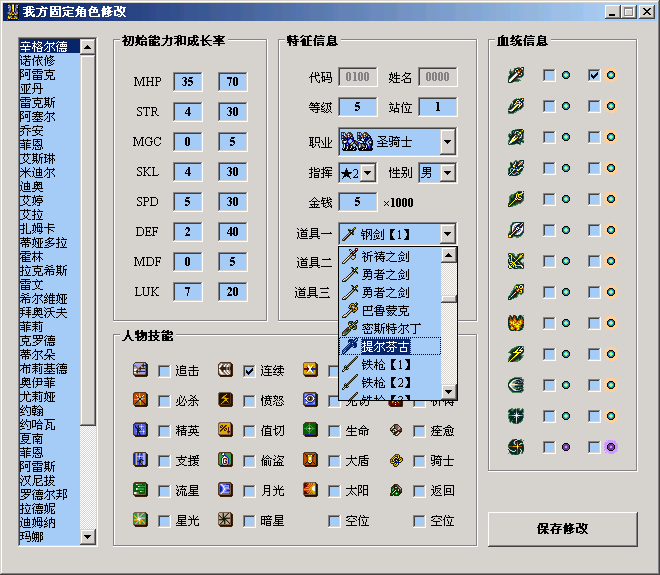Click the 返回 skill icon

coord(396,490)
